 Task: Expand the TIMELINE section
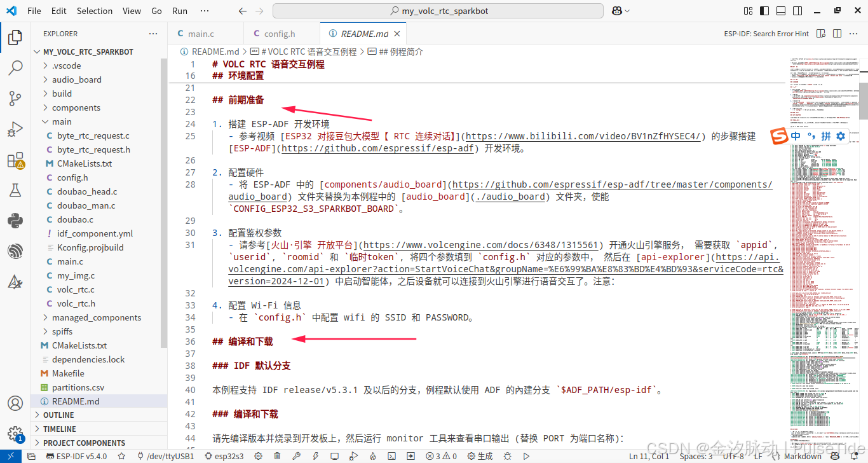coord(99,429)
